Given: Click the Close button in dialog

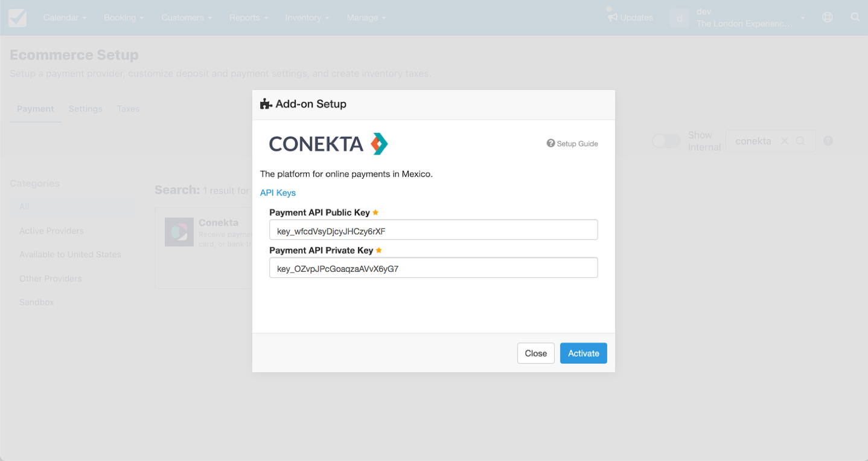Looking at the screenshot, I should pyautogui.click(x=536, y=353).
